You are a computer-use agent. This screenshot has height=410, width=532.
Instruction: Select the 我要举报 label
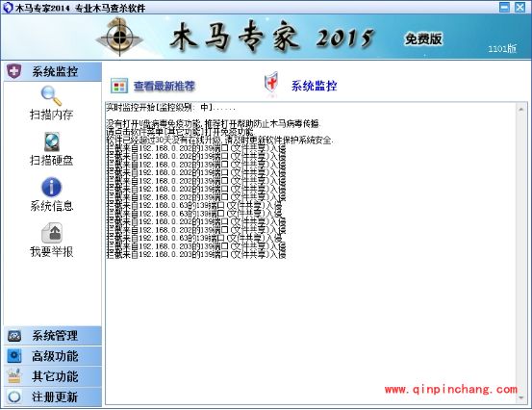[x=51, y=251]
